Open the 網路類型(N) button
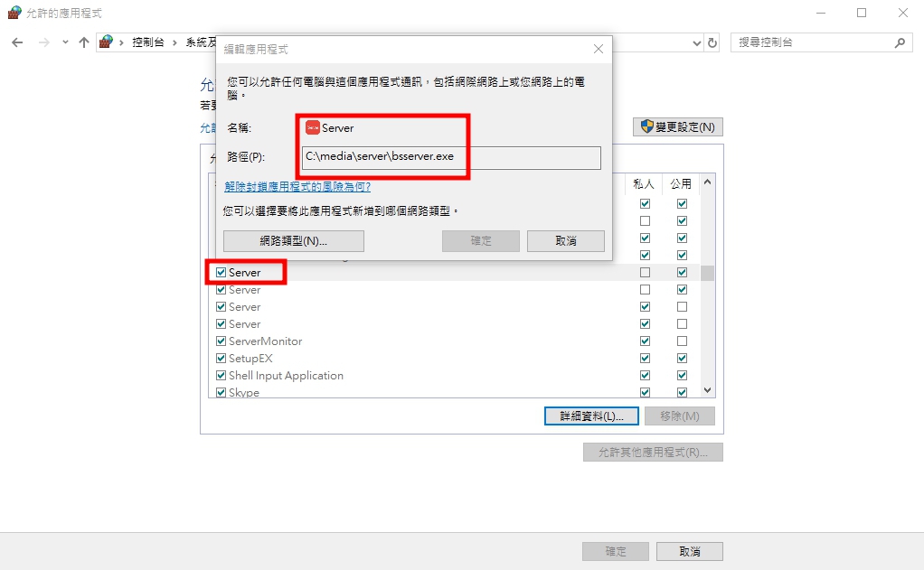 click(x=294, y=241)
